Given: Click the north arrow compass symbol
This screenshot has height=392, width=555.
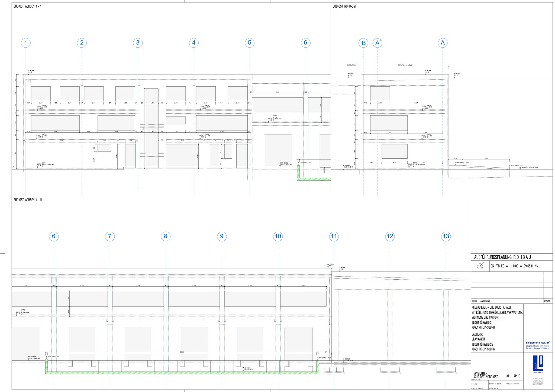Looking at the screenshot, I should [480, 266].
